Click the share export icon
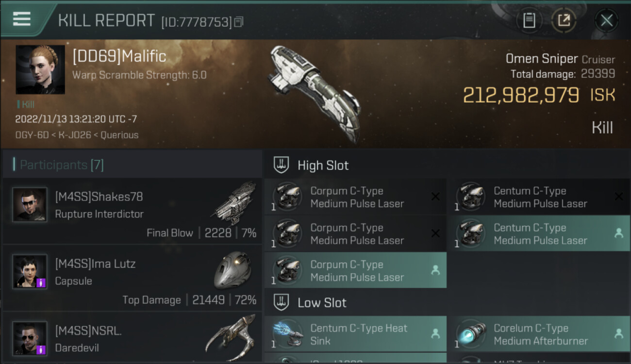The height and width of the screenshot is (364, 631). pos(564,20)
